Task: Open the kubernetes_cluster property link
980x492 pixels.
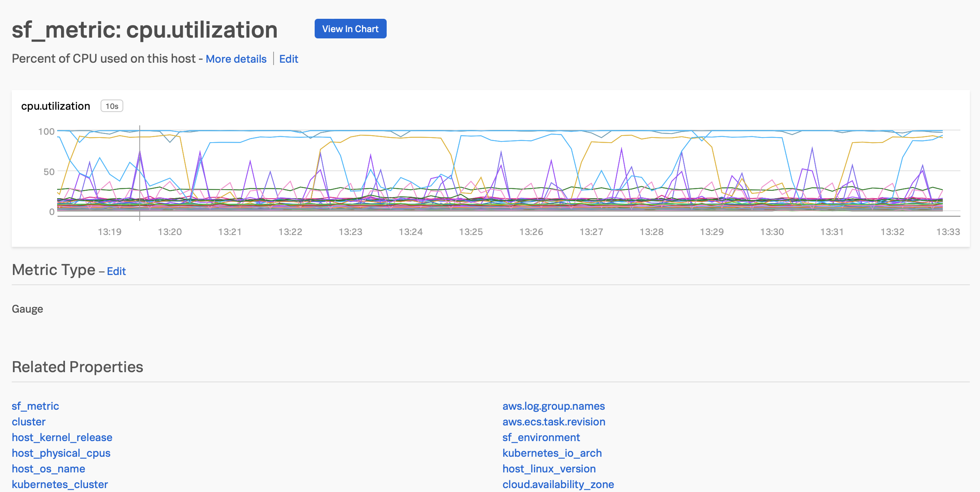Action: pyautogui.click(x=60, y=484)
